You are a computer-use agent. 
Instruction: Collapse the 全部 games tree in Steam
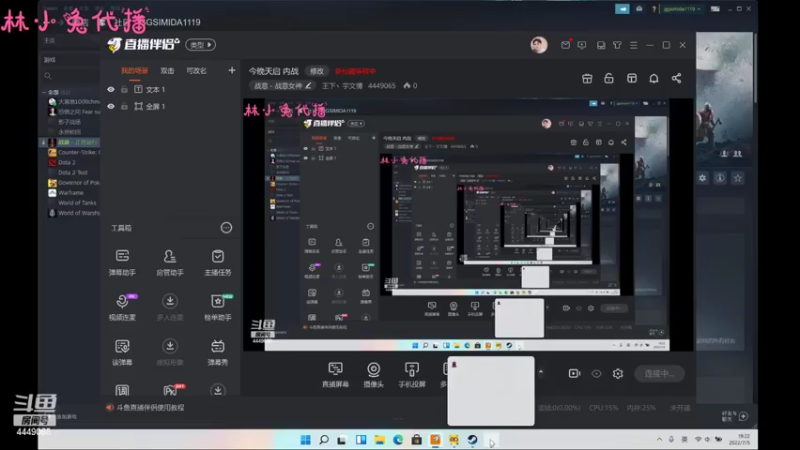click(44, 92)
